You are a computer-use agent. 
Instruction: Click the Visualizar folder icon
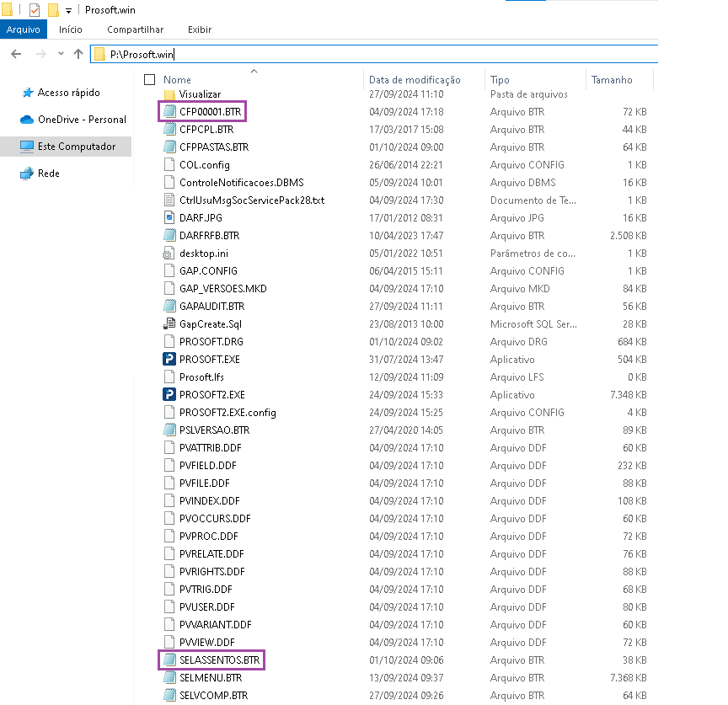coord(169,94)
